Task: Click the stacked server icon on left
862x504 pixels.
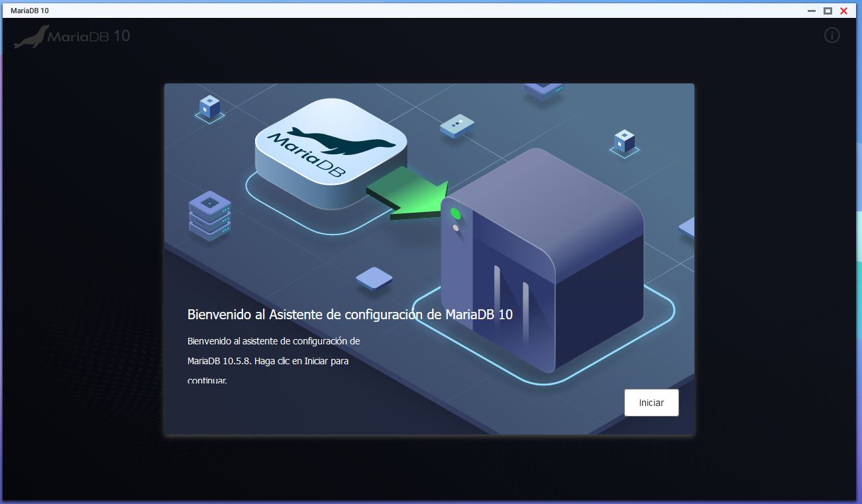Action: [x=209, y=214]
